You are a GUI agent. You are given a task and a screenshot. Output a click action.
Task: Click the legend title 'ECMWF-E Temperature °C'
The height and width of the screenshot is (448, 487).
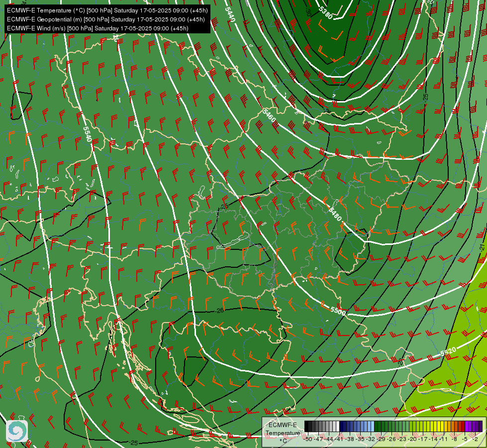283,433
